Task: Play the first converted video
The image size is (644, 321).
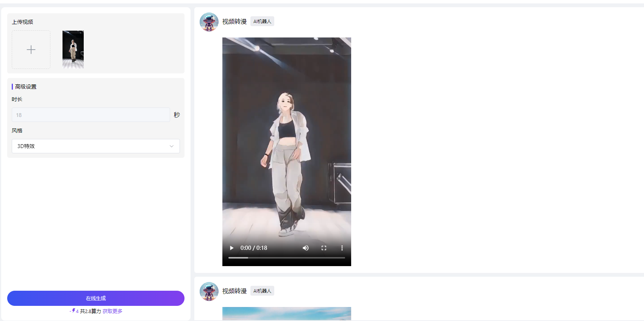Action: coord(232,248)
